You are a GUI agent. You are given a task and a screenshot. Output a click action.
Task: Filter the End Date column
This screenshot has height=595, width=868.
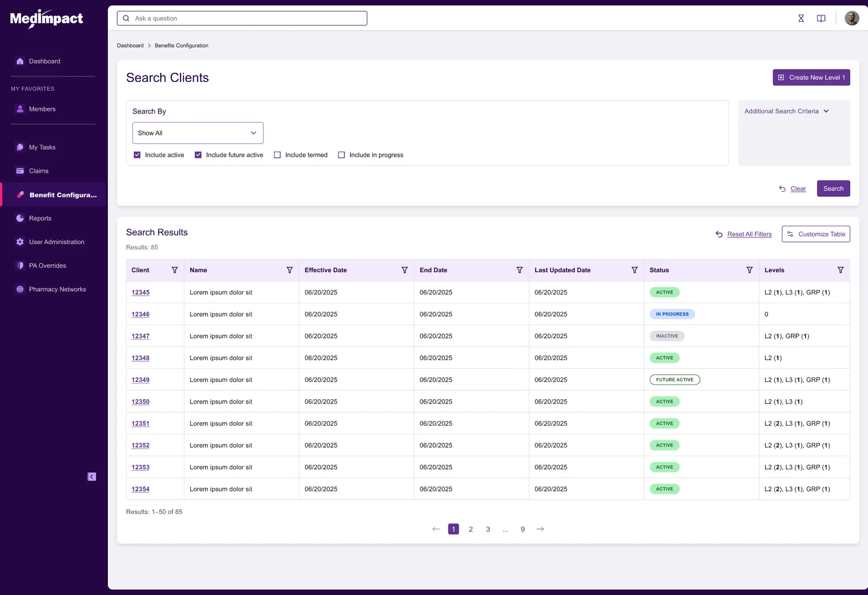point(520,270)
